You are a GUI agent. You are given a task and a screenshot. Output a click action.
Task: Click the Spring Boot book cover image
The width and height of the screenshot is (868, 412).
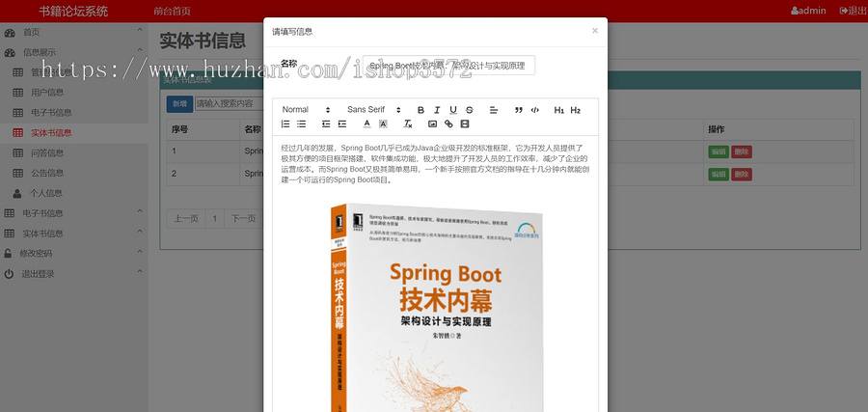[x=437, y=308]
